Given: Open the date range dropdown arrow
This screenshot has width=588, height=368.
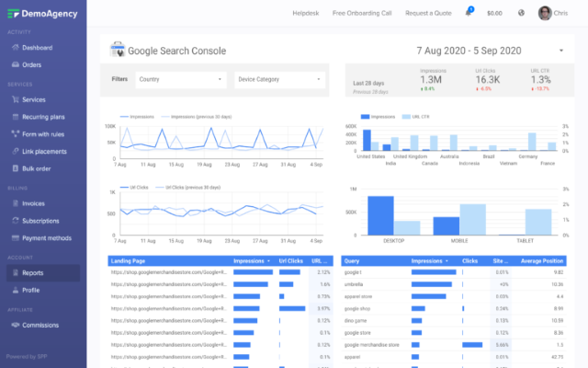Looking at the screenshot, I should point(560,51).
